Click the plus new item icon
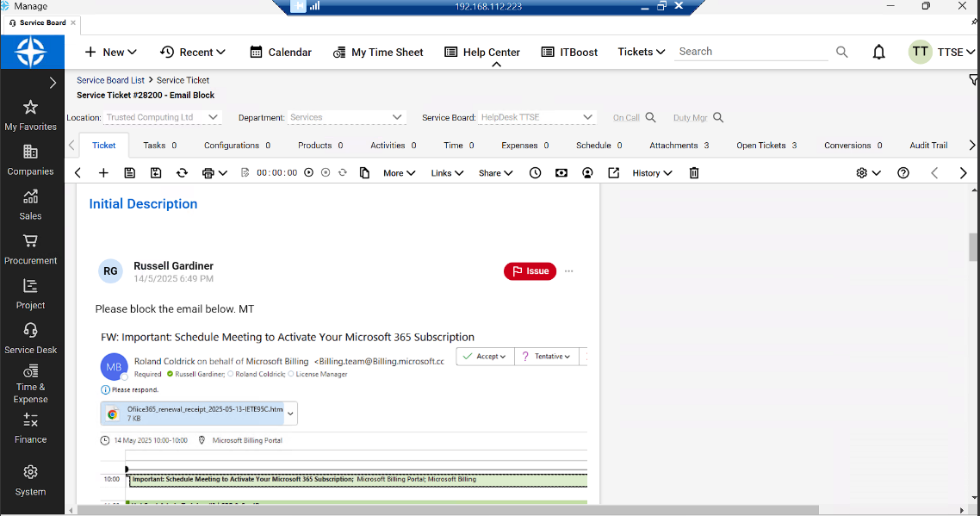 pos(103,172)
